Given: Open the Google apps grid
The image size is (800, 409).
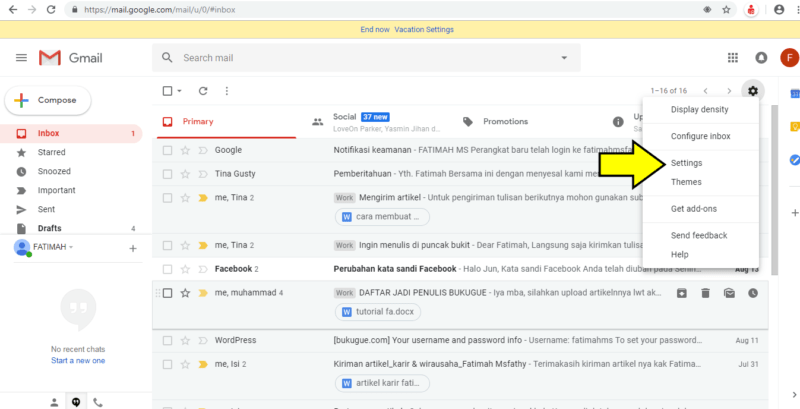Looking at the screenshot, I should (733, 58).
